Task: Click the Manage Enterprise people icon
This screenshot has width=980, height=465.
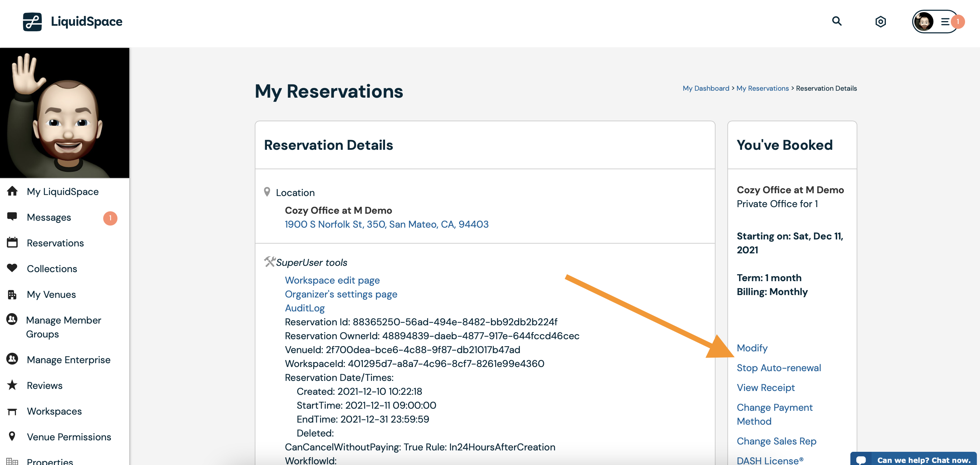Action: pos(12,359)
